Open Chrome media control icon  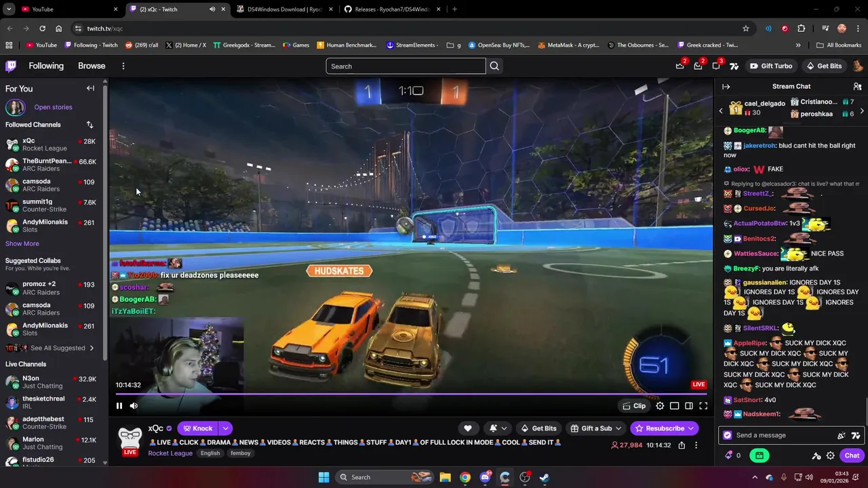pos(825,28)
